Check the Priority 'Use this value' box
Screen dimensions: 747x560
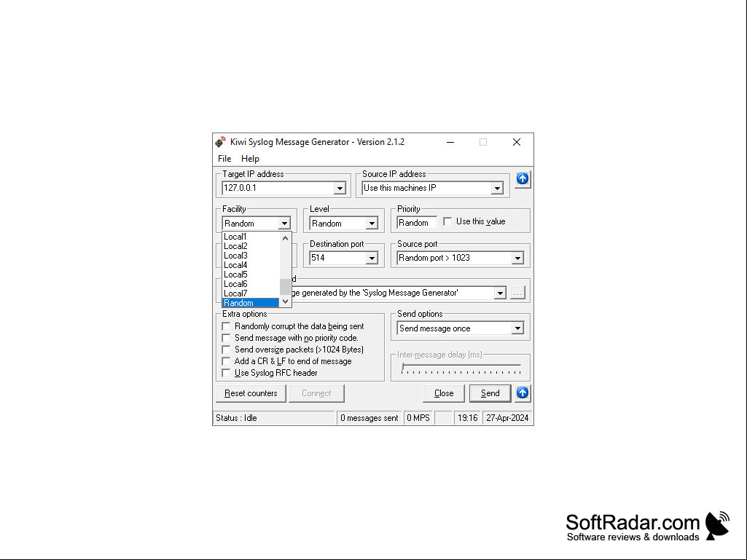447,221
